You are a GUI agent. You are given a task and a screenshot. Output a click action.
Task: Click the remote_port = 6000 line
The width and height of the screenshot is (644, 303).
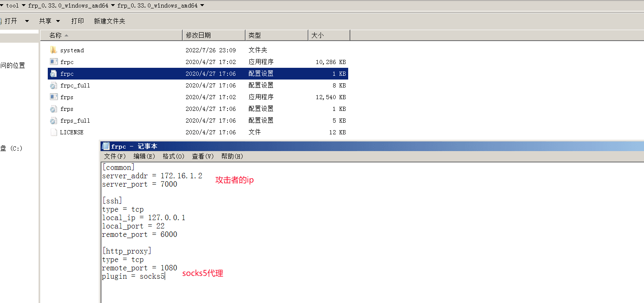(x=140, y=234)
